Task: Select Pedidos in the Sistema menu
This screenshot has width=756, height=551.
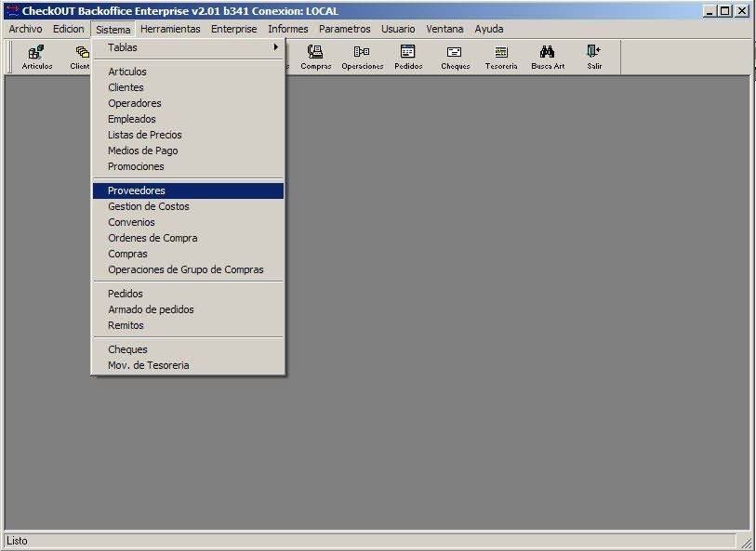Action: tap(188, 294)
